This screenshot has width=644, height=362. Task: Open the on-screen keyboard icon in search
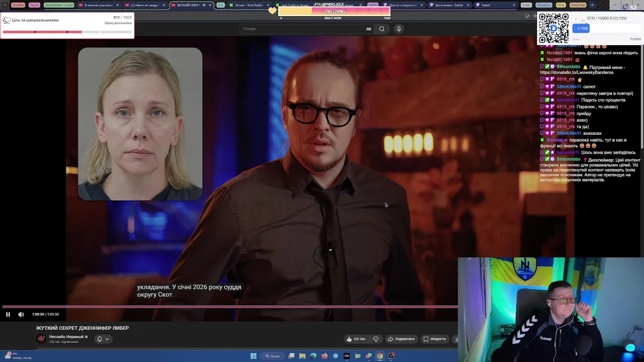pos(369,29)
